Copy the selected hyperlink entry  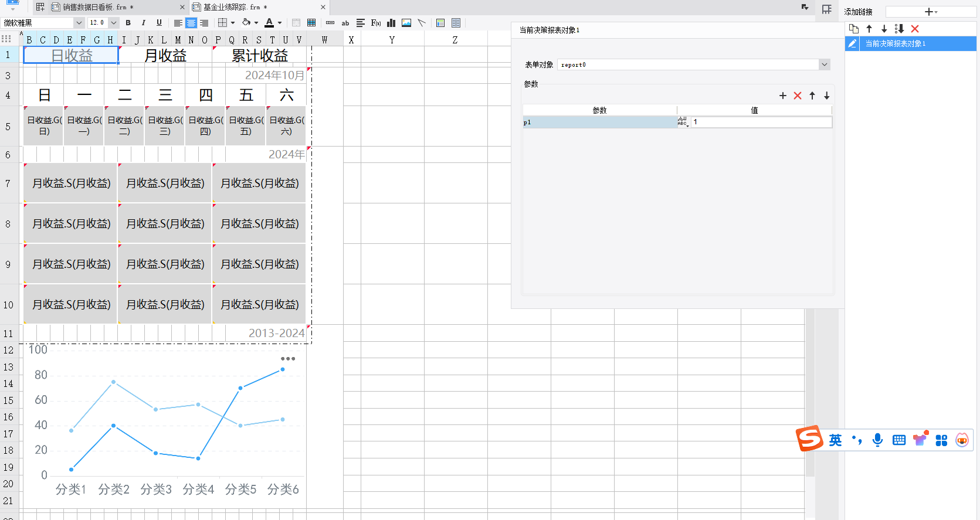click(854, 29)
